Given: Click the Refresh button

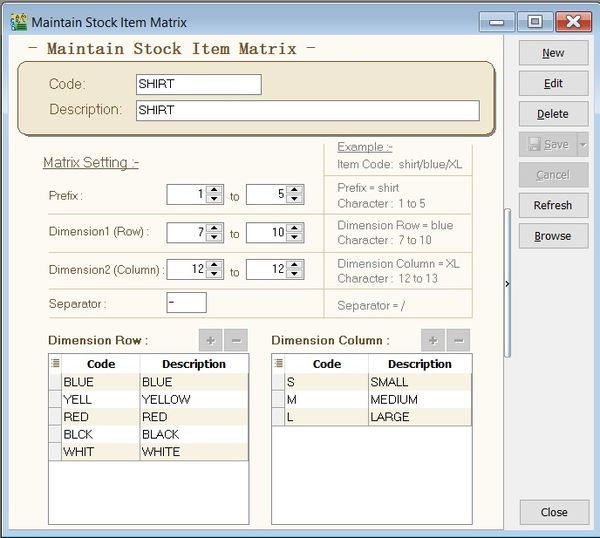Looking at the screenshot, I should pyautogui.click(x=553, y=206).
